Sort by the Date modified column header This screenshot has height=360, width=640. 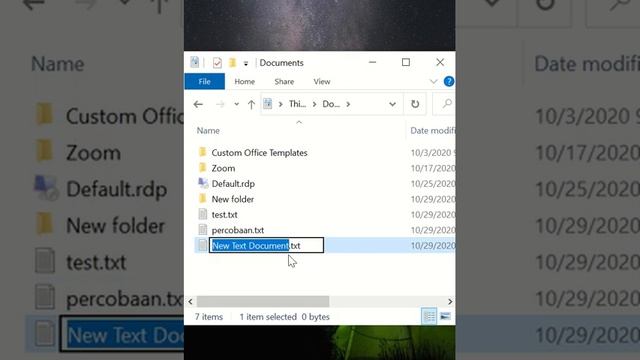coord(432,131)
